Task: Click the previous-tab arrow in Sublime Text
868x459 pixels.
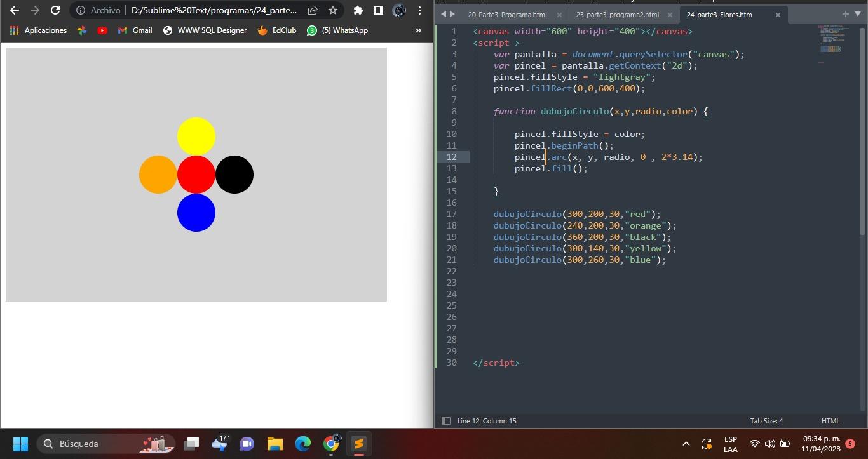Action: click(444, 14)
